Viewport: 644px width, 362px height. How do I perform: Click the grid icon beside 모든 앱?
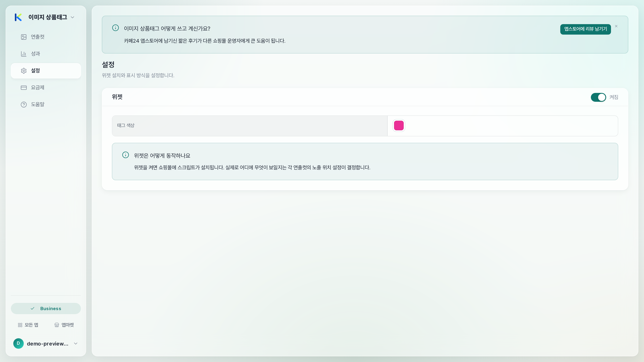(20, 325)
